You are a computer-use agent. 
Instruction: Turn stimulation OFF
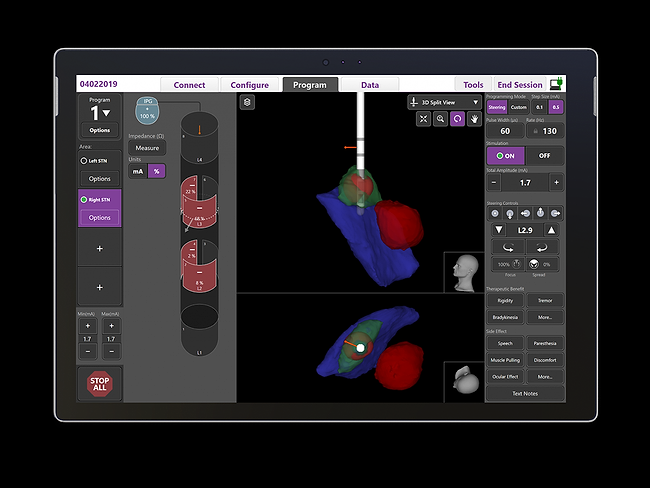point(544,156)
